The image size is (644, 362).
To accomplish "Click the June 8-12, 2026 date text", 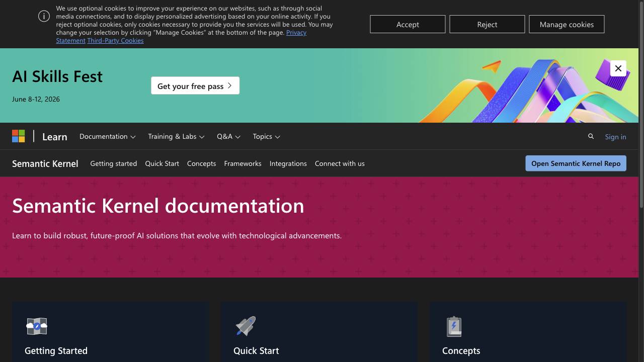I will point(36,99).
